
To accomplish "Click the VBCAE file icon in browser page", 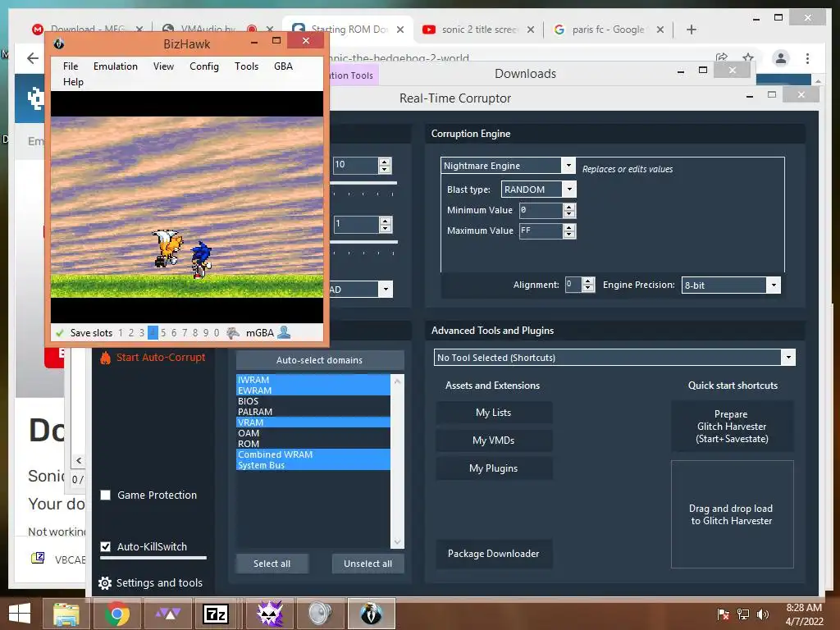I will (x=38, y=559).
